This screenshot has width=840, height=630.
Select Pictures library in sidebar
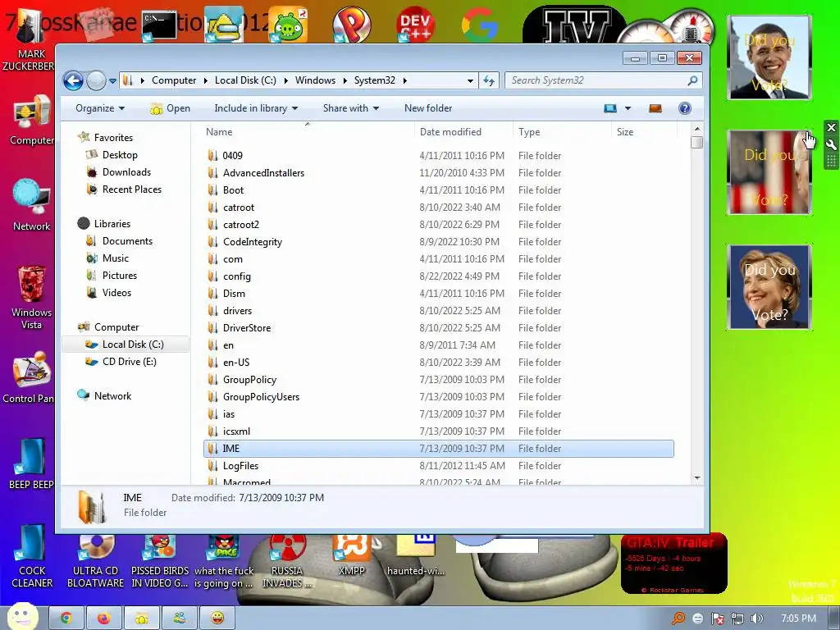click(x=120, y=276)
